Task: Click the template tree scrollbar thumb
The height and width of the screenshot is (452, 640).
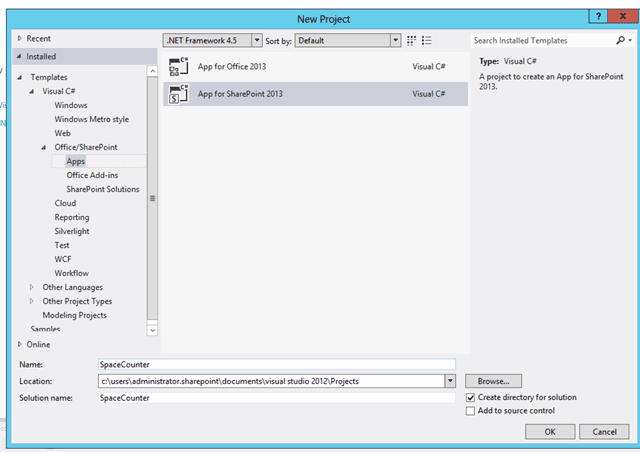Action: click(x=152, y=198)
